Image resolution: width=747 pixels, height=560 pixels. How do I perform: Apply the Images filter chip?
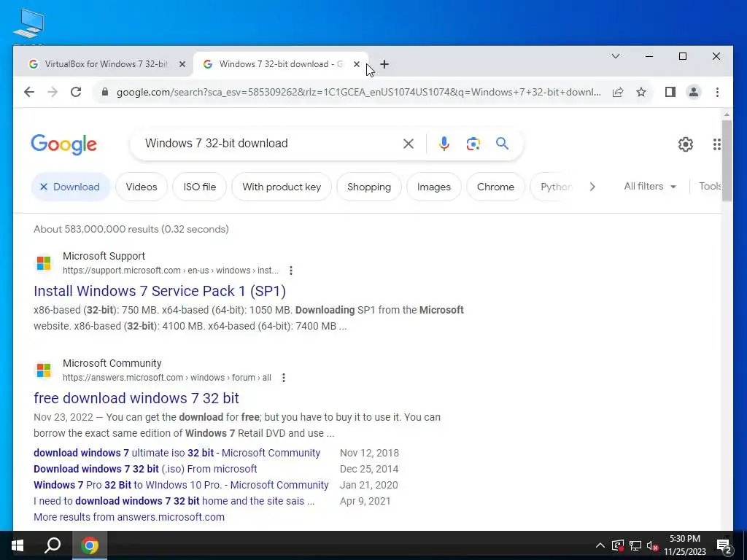coord(434,187)
